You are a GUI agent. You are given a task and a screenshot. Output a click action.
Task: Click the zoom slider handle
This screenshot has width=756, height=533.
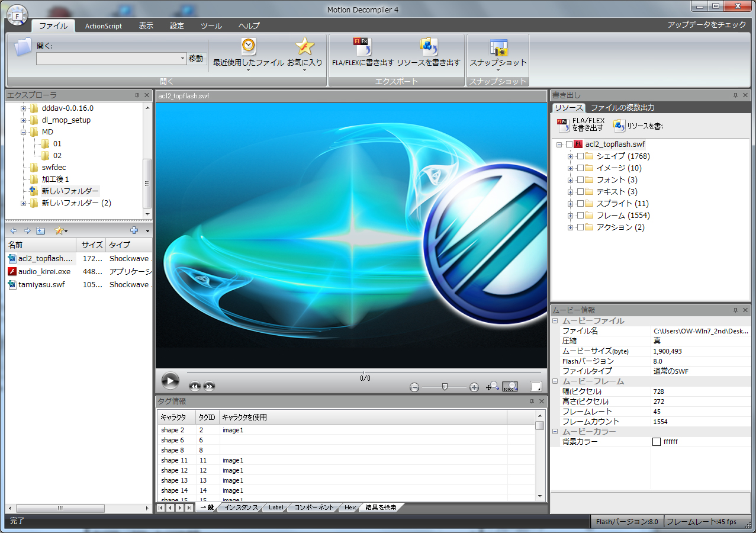[445, 387]
